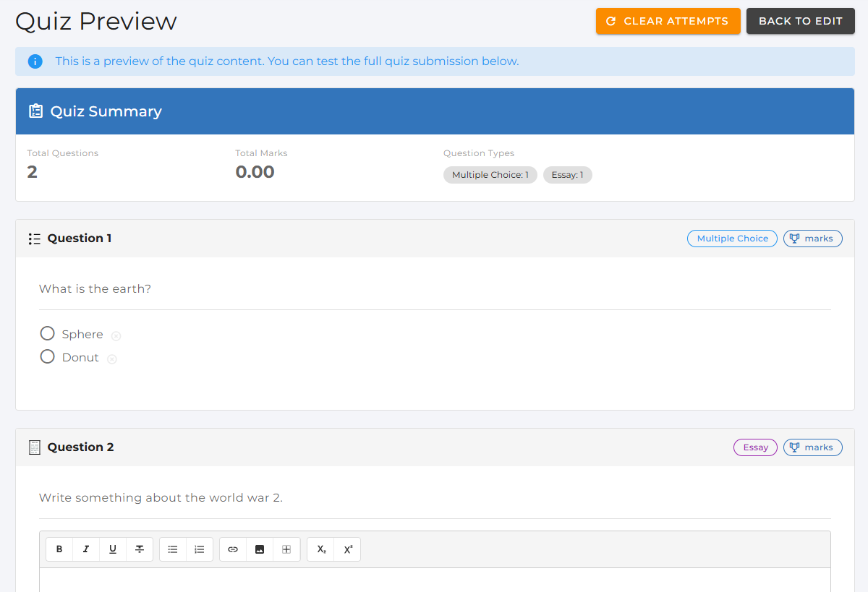Insert a numbered list
This screenshot has height=592, width=868.
tap(200, 549)
